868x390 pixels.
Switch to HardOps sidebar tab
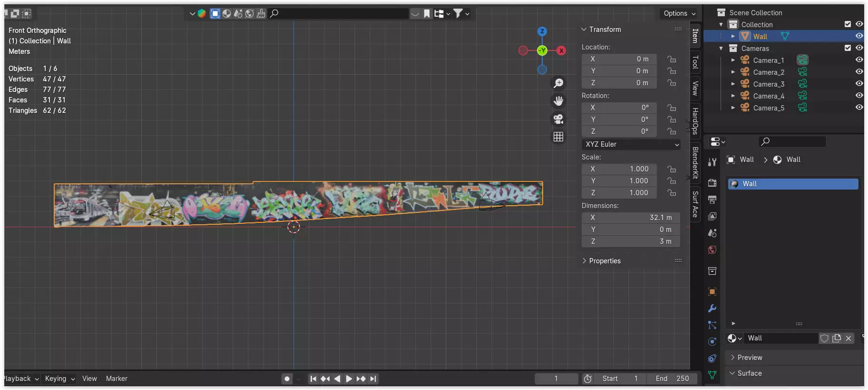click(695, 121)
